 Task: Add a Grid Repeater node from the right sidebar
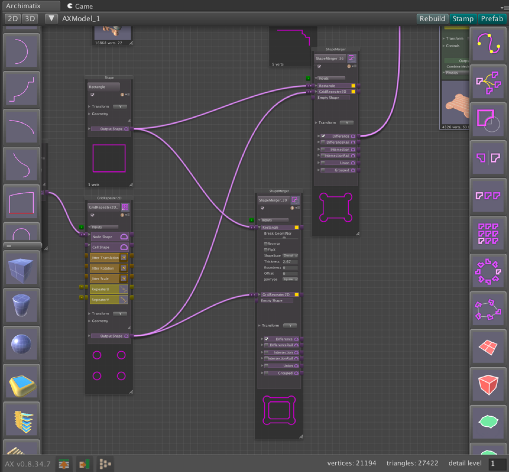488,234
